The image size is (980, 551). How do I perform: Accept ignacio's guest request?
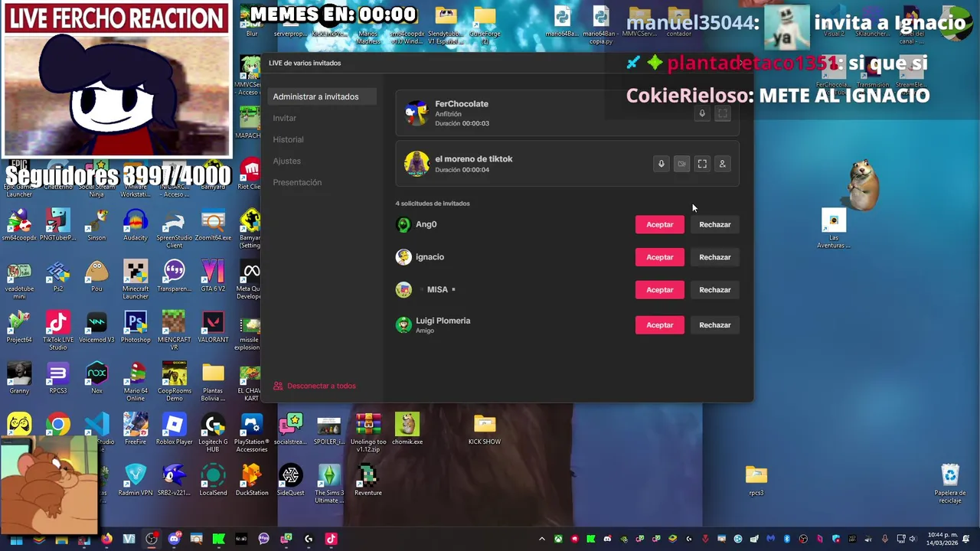(x=660, y=257)
